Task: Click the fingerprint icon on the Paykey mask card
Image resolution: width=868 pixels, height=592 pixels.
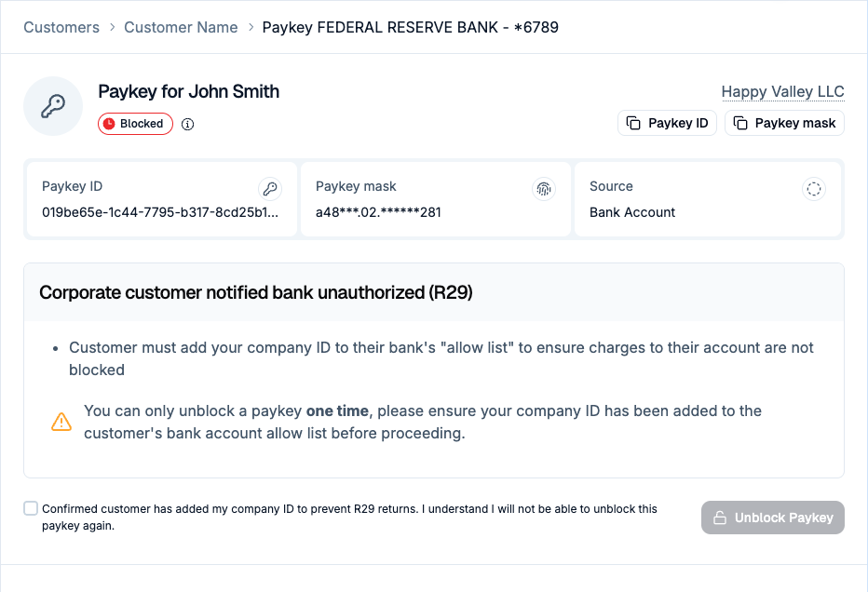Action: [x=544, y=189]
